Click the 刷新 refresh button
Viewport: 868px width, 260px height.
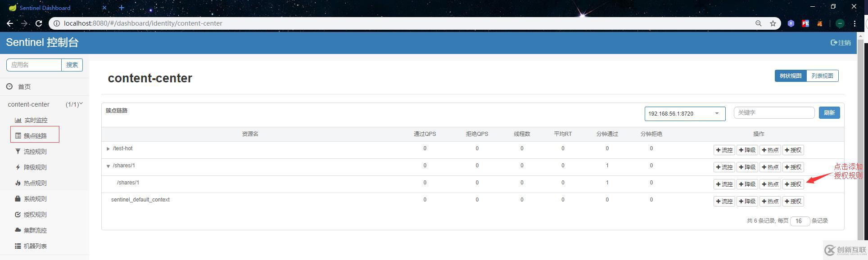coord(829,113)
